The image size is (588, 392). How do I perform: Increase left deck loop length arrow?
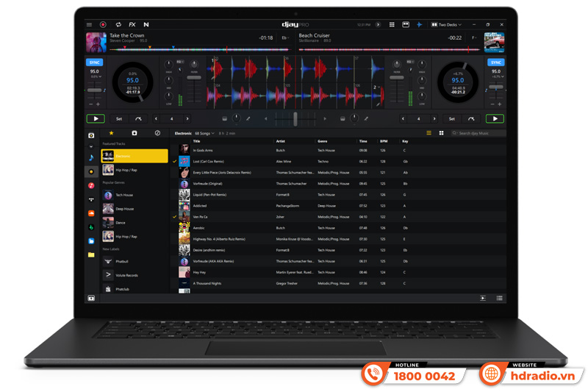pyautogui.click(x=187, y=119)
